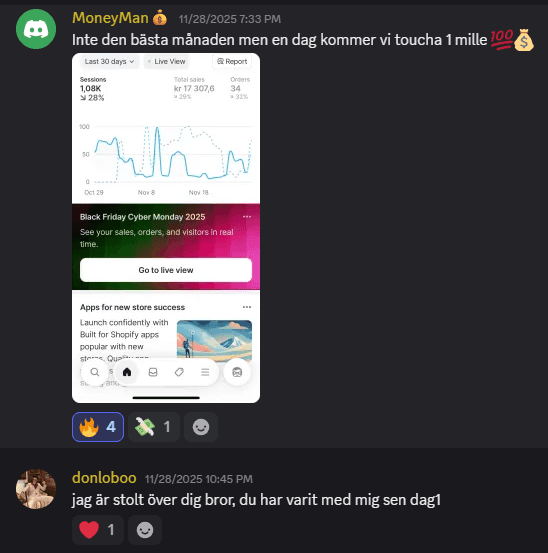Open the Report button
Viewport: 548px width, 553px height.
click(x=232, y=61)
